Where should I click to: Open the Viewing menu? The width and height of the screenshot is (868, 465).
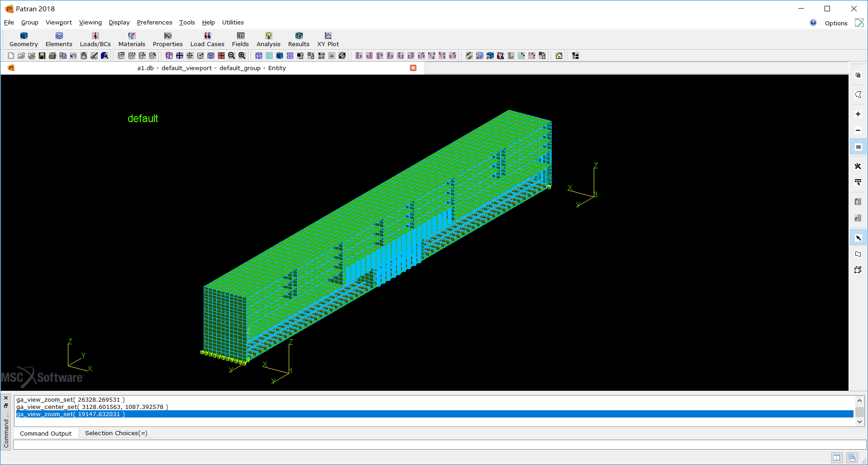pyautogui.click(x=90, y=23)
